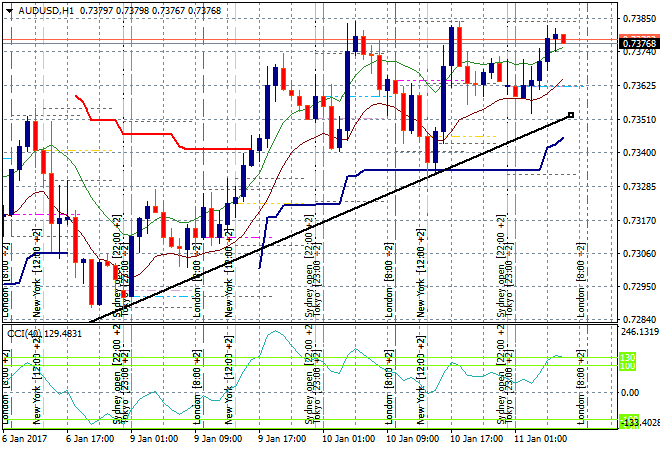Click the 11 Jan 01:00 time label
The width and height of the screenshot is (660, 450).
540,439
